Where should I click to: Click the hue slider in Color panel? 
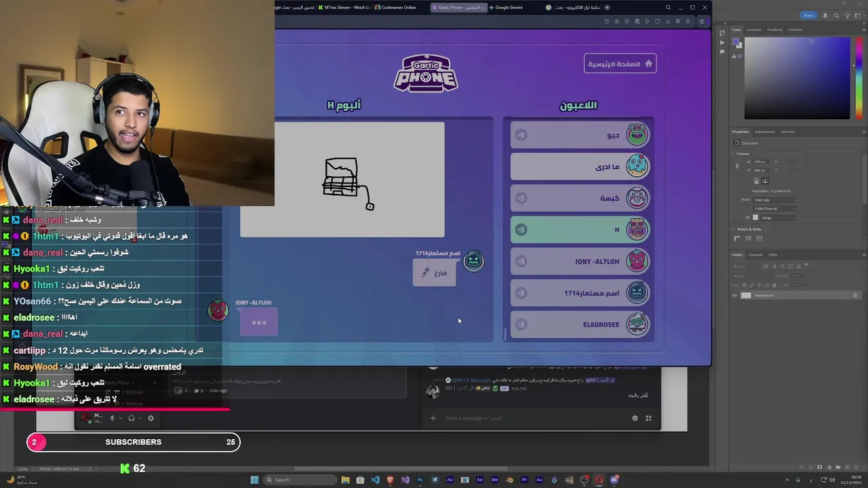pos(859,78)
